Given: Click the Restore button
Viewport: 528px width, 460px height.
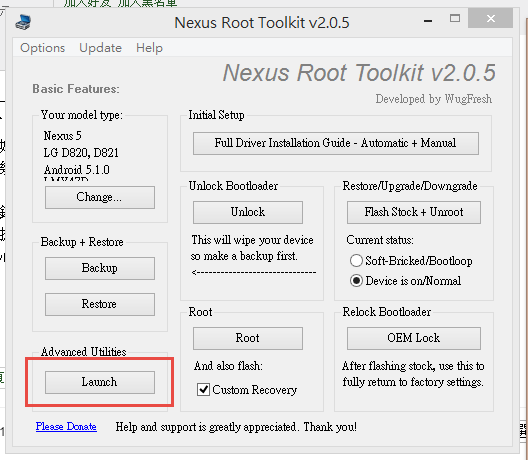Looking at the screenshot, I should pos(100,304).
